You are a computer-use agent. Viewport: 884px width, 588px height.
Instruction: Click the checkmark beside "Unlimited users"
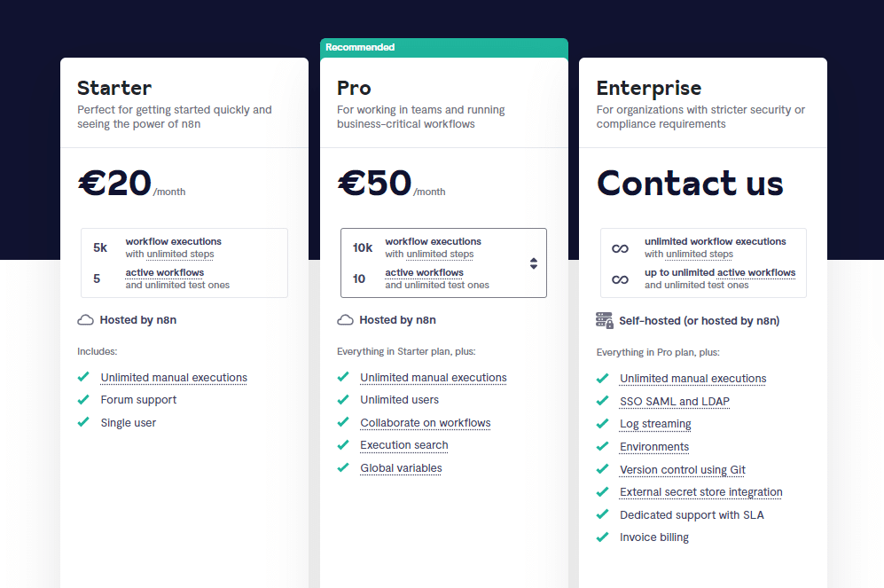[x=342, y=399]
